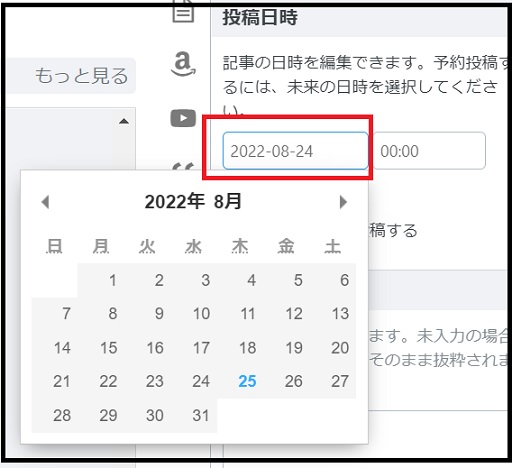
Task: Collapse the sidebar section with the up arrow
Action: [x=124, y=121]
